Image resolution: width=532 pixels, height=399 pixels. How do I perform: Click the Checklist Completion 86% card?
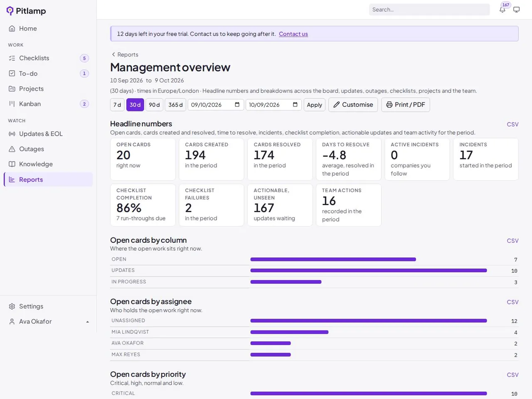coord(143,205)
